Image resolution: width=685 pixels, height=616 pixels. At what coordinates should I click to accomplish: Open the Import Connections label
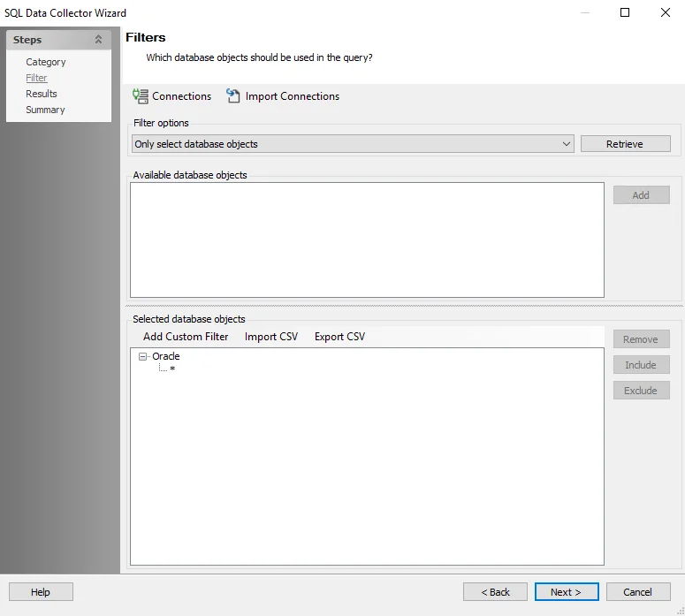(293, 96)
